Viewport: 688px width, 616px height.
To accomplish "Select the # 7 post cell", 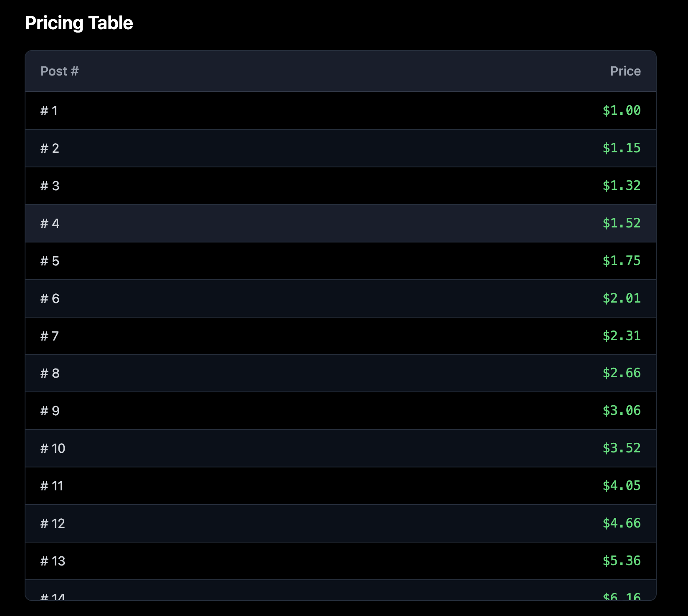I will [50, 336].
